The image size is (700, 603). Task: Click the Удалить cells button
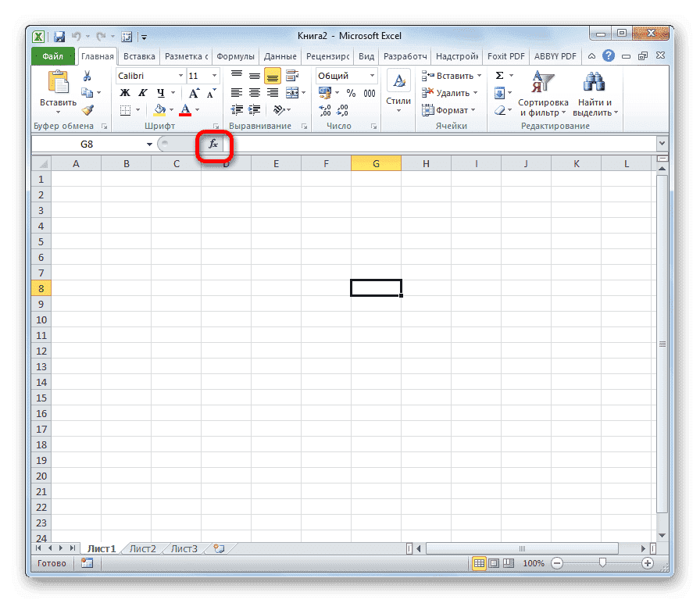pyautogui.click(x=451, y=92)
